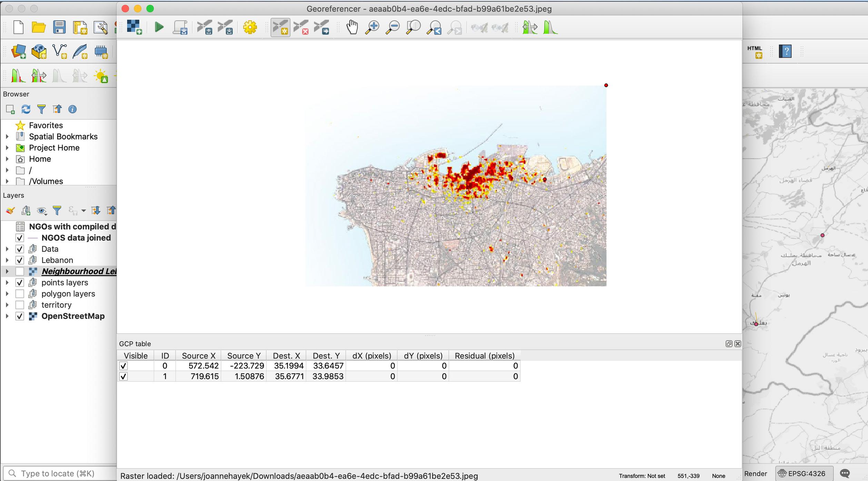Refresh the Browser panel

(26, 109)
